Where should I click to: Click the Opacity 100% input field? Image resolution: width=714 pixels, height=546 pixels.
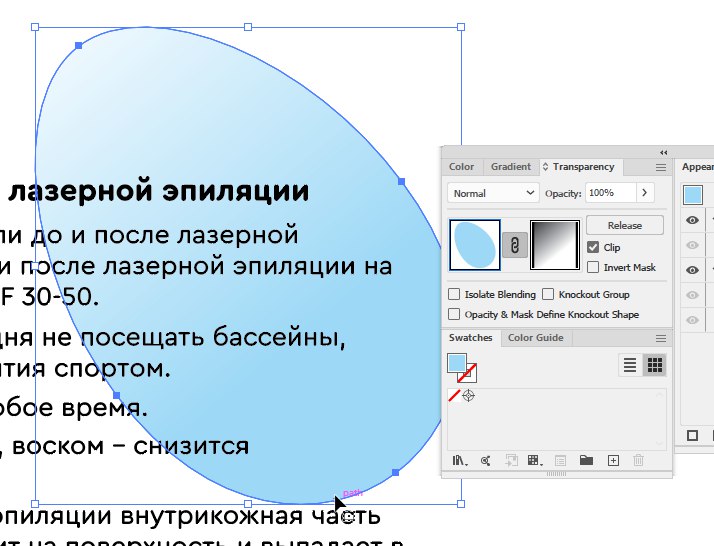[x=611, y=193]
